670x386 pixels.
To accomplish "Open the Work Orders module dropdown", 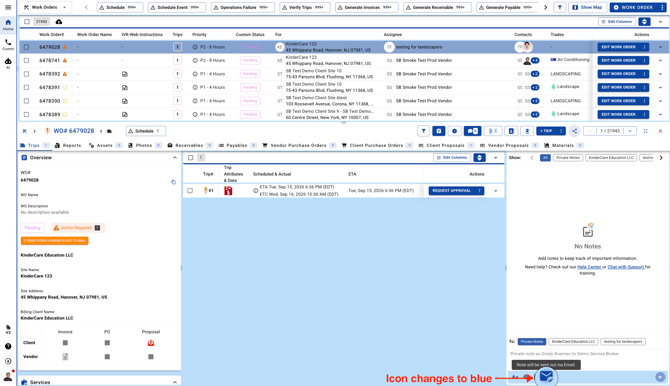I will [46, 7].
